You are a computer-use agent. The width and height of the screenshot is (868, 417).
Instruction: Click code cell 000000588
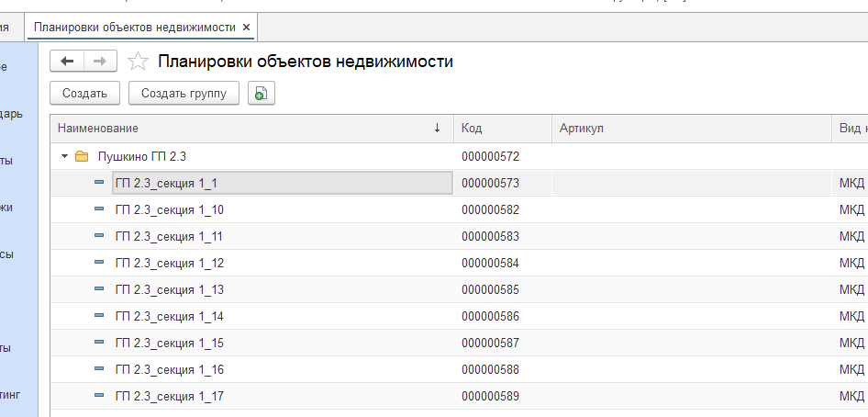490,370
